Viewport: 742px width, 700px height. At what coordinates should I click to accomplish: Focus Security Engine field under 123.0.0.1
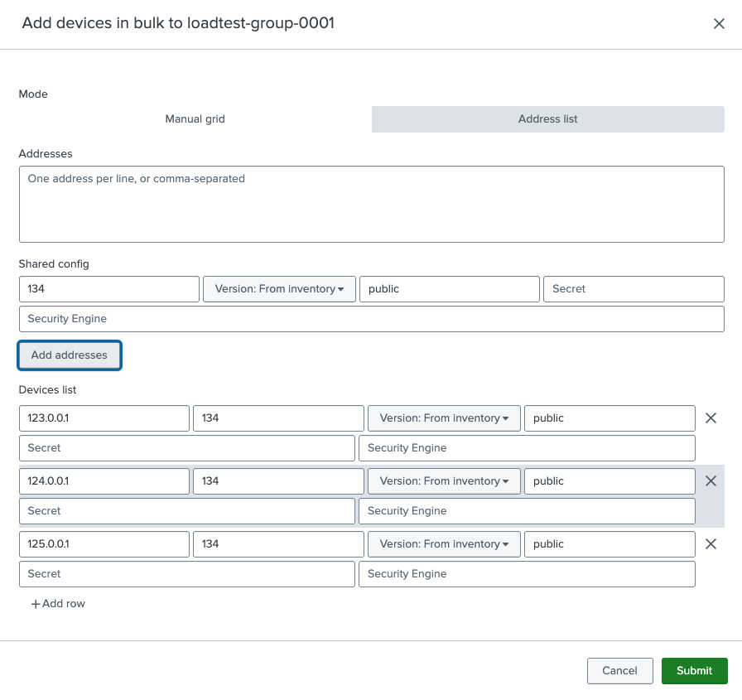527,447
